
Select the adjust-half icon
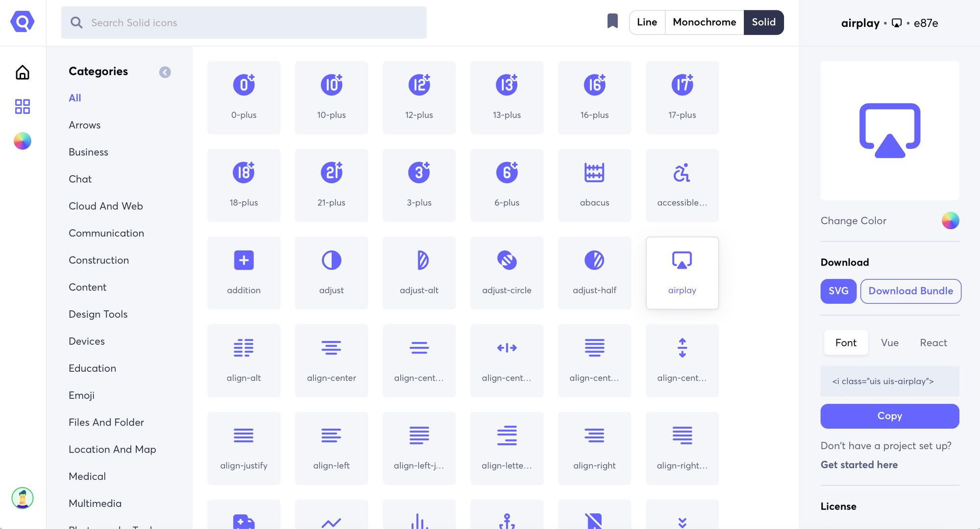pyautogui.click(x=595, y=273)
